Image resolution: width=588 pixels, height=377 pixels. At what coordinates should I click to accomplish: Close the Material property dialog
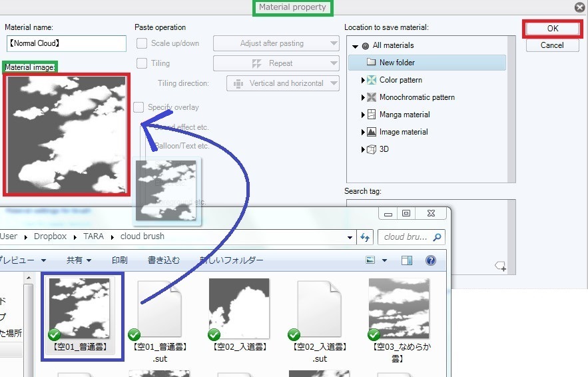pyautogui.click(x=580, y=7)
